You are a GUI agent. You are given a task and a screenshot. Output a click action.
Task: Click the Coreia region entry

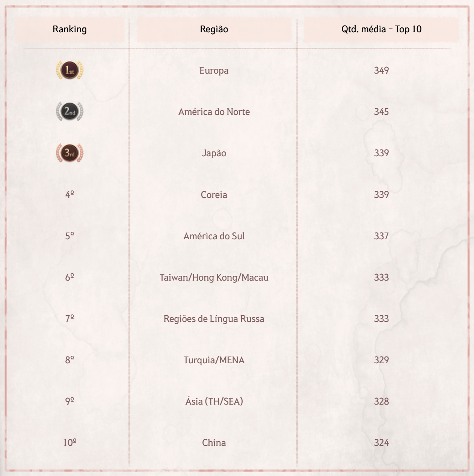[x=214, y=195]
